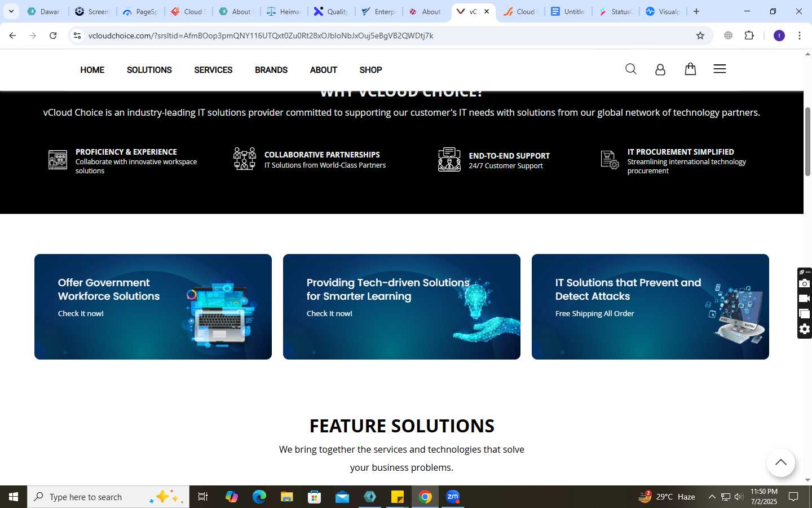The image size is (812, 508).
Task: Close the active vCloud tab
Action: coord(487,11)
